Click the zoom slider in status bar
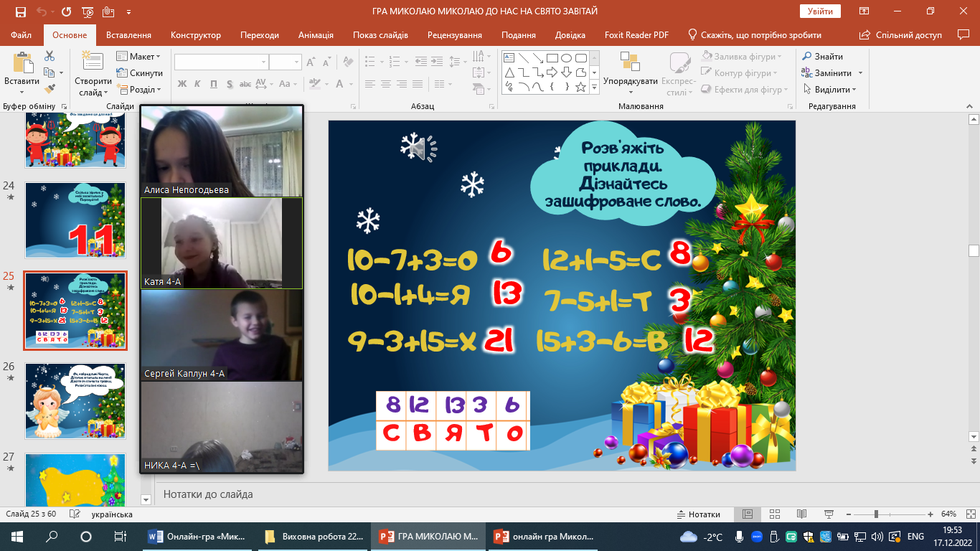The width and height of the screenshot is (980, 551). point(876,514)
